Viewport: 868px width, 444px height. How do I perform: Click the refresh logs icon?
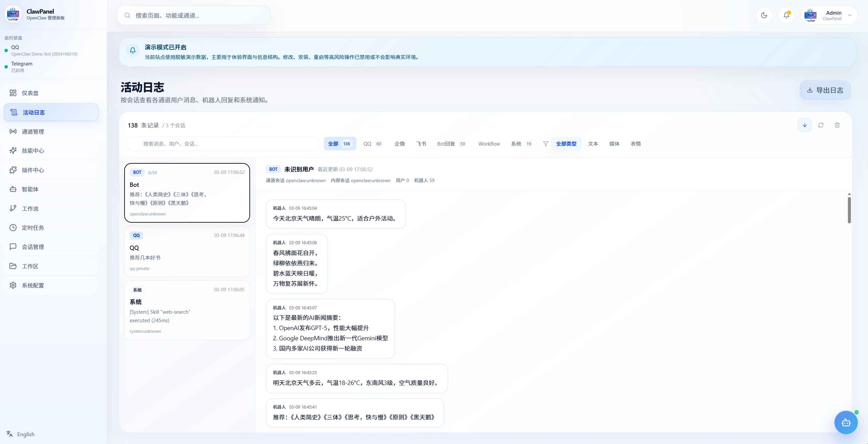[821, 125]
